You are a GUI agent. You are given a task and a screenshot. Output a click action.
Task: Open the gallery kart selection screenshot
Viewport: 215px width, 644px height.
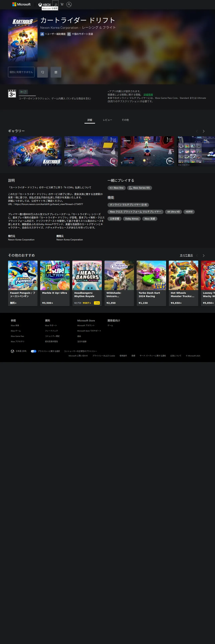[196, 151]
